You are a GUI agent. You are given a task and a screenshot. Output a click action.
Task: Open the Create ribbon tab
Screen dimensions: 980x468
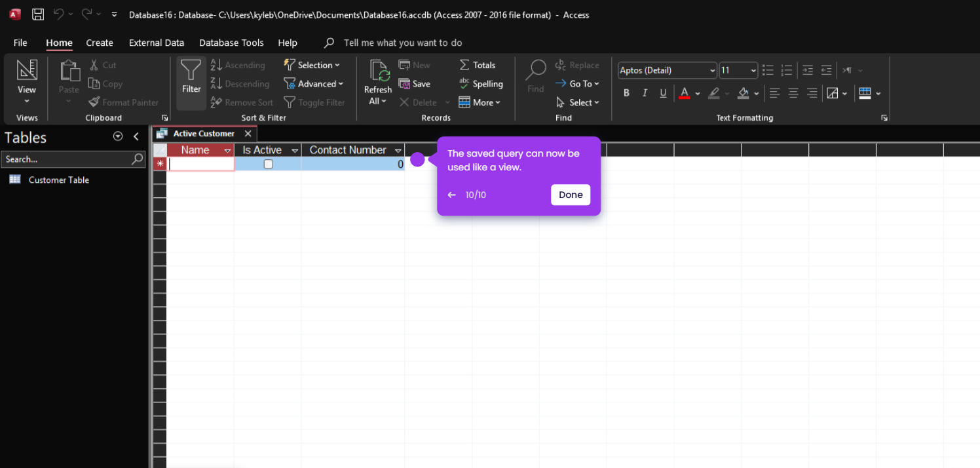pyautogui.click(x=100, y=43)
